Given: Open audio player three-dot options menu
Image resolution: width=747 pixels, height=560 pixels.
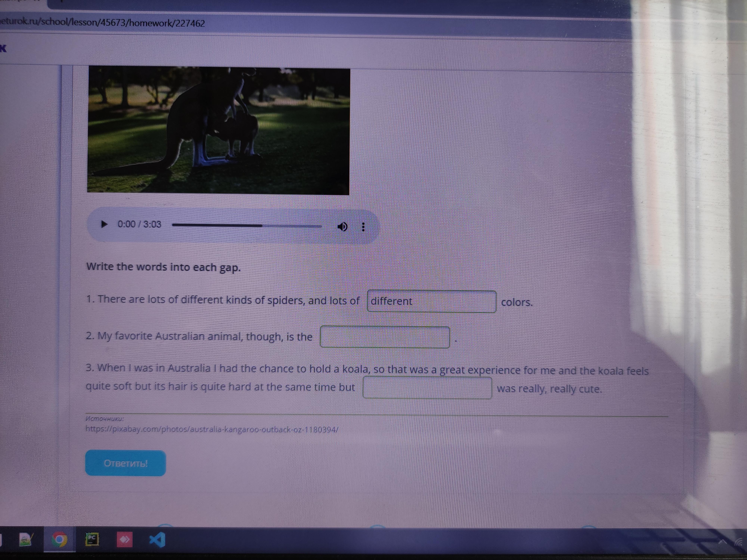Looking at the screenshot, I should pyautogui.click(x=363, y=227).
